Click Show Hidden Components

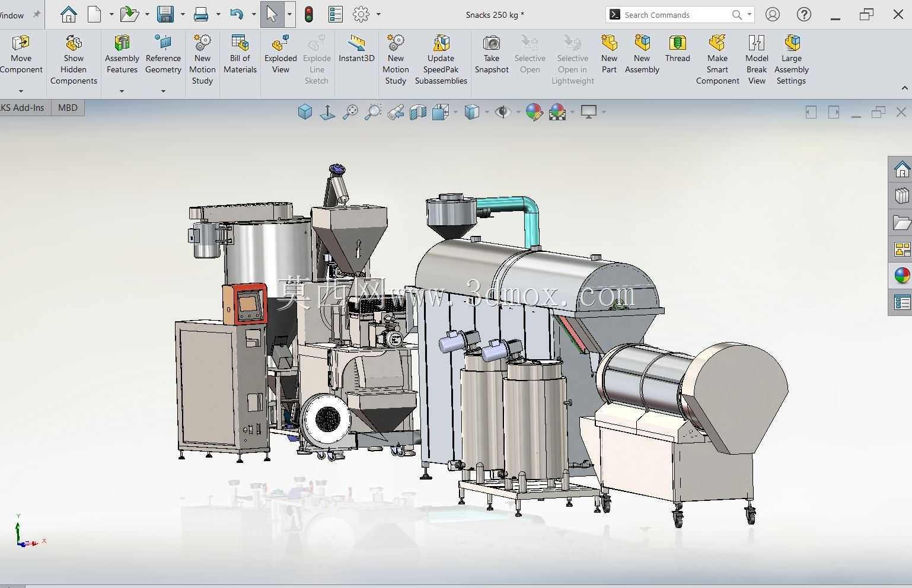[x=74, y=59]
